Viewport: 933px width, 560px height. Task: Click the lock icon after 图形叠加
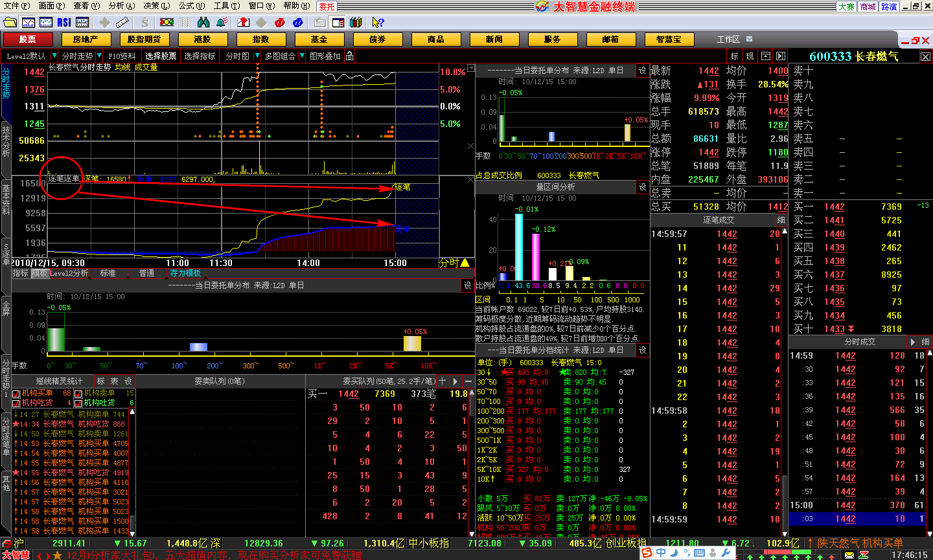(x=350, y=56)
